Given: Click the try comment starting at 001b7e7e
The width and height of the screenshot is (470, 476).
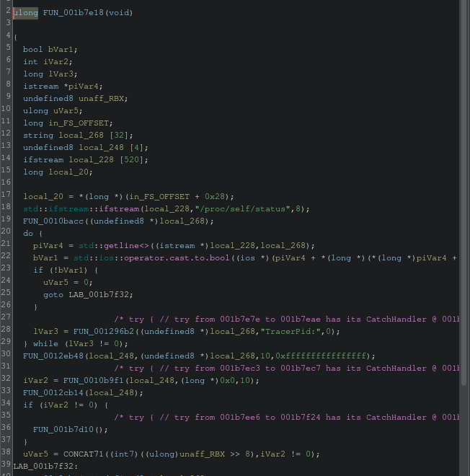Looking at the screenshot, I should 286,319.
